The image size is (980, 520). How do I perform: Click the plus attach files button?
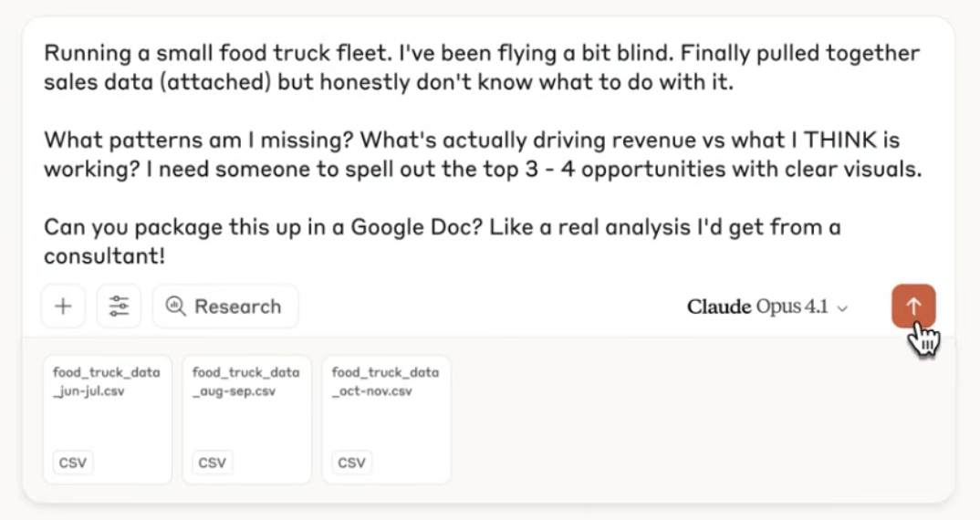coord(63,307)
